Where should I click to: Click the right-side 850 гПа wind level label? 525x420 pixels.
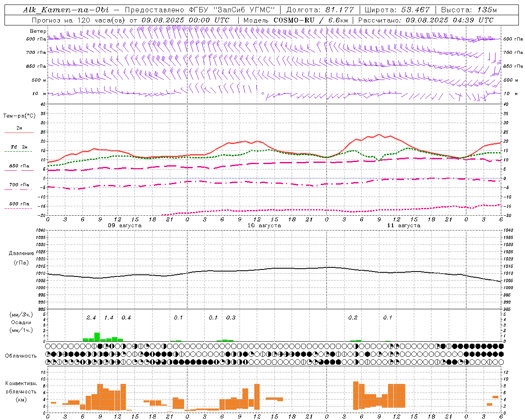coord(513,66)
